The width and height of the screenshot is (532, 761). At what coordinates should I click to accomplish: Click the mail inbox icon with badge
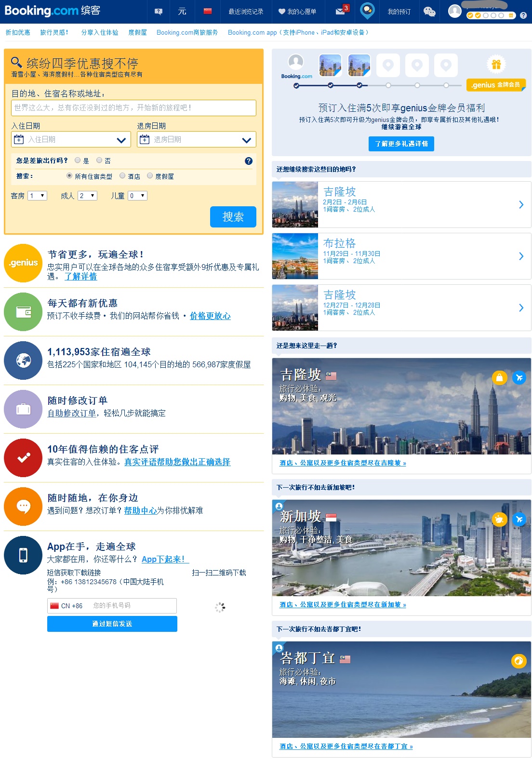[341, 11]
